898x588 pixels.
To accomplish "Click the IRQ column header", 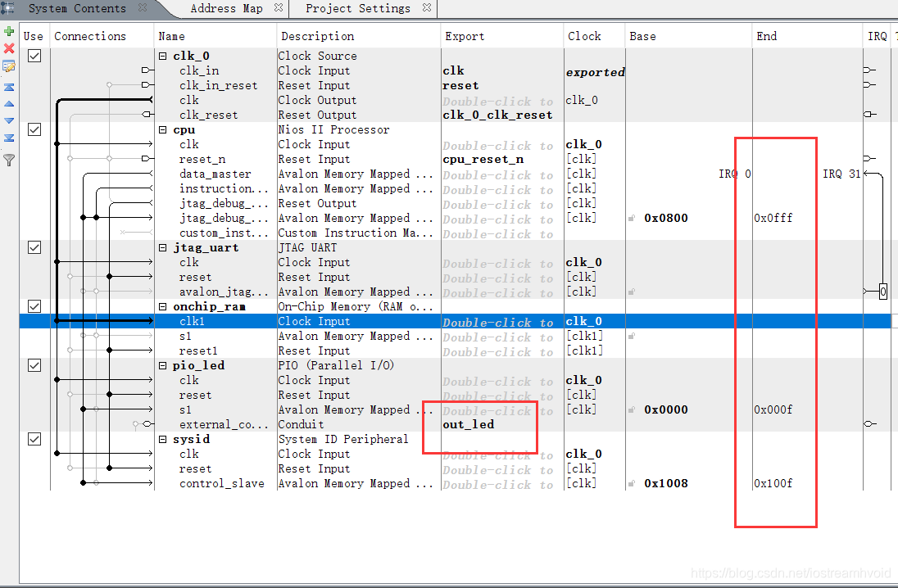I will pyautogui.click(x=877, y=36).
